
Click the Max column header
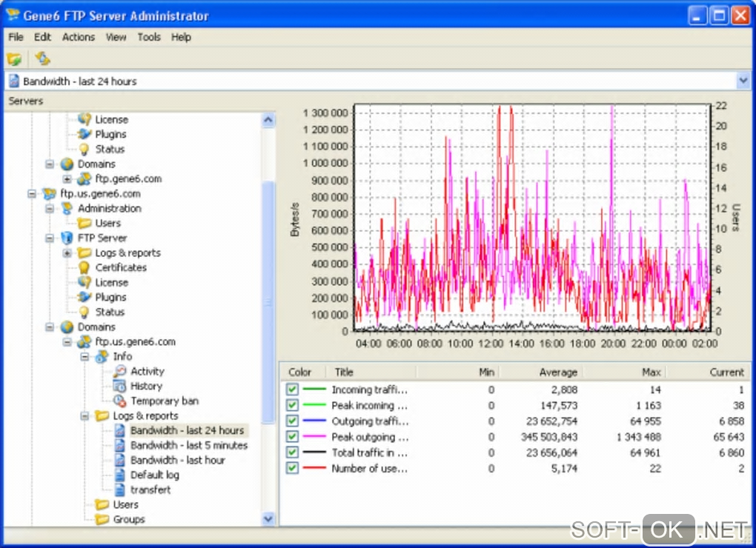(x=650, y=372)
